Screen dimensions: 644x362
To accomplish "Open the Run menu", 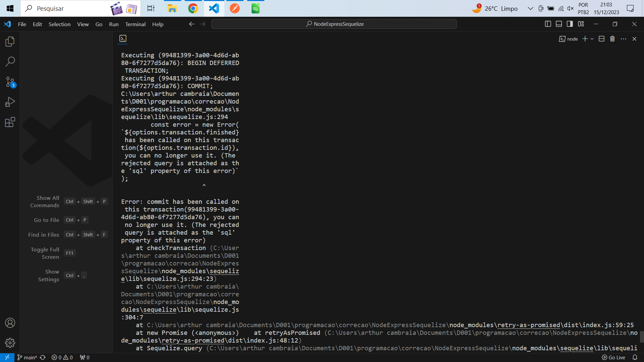I will tap(114, 24).
